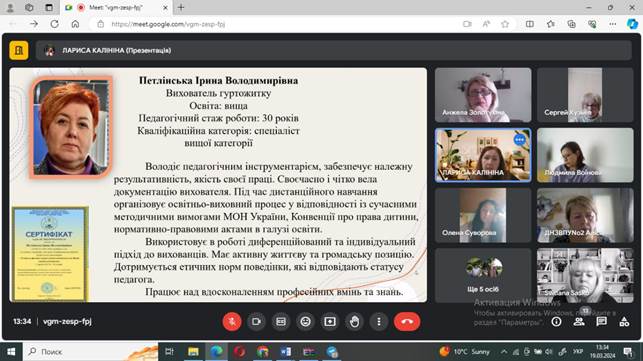Click the 'Ще 5 осіб' tile
The width and height of the screenshot is (643, 361).
483,275
